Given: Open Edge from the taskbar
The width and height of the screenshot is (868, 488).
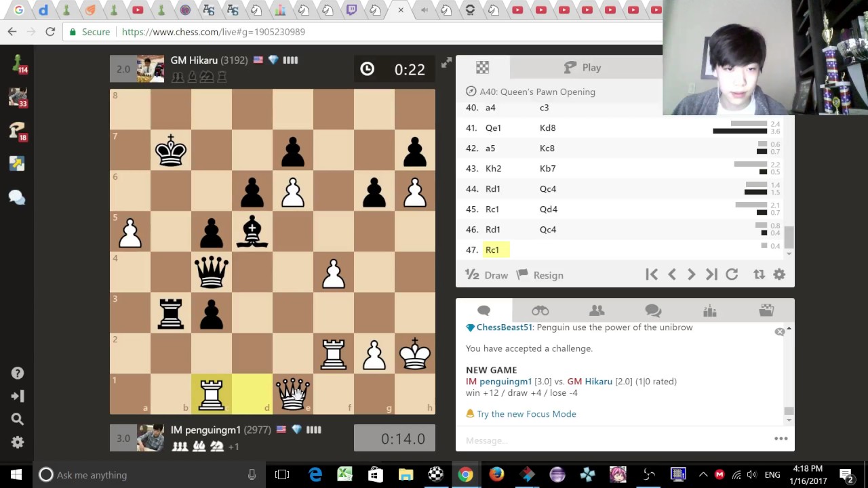Looking at the screenshot, I should (x=315, y=474).
